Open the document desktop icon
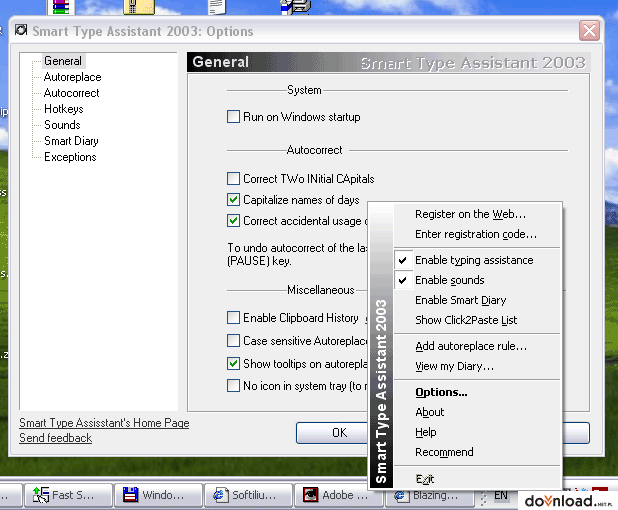Image resolution: width=618 pixels, height=510 pixels. pos(217,7)
